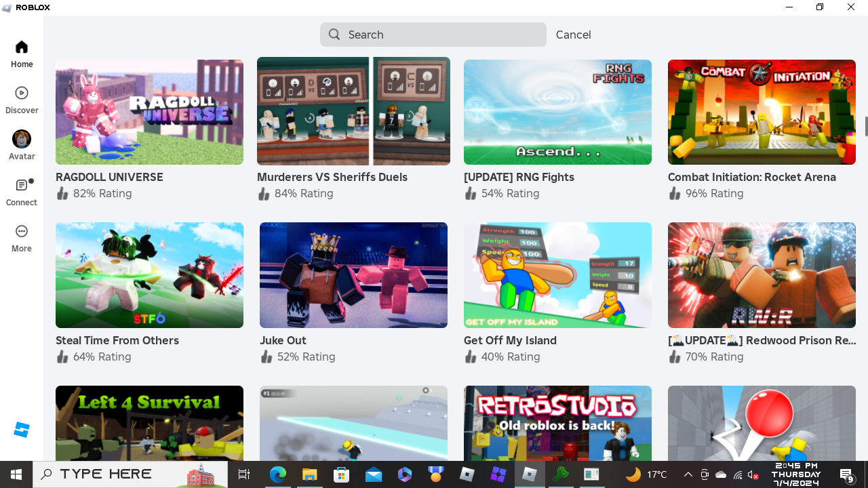Click the RAGDOLL UNIVERSE title text
This screenshot has width=868, height=488.
tap(109, 177)
